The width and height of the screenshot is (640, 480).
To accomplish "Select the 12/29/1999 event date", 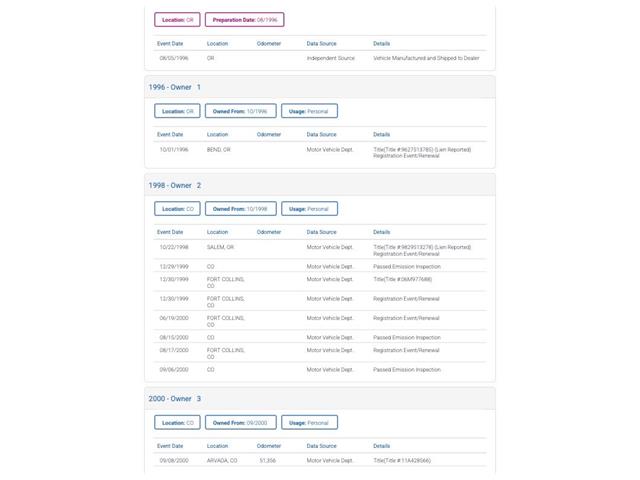I will (x=174, y=266).
